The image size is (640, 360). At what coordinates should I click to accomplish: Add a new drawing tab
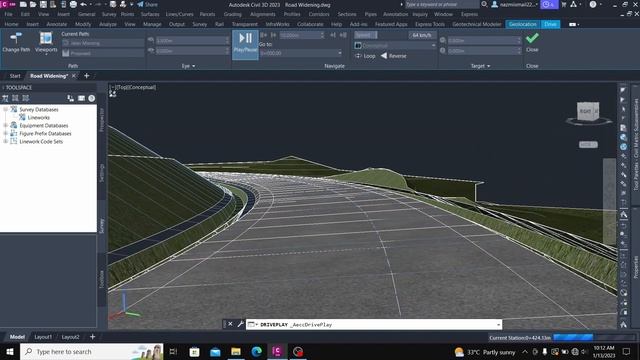[x=87, y=76]
